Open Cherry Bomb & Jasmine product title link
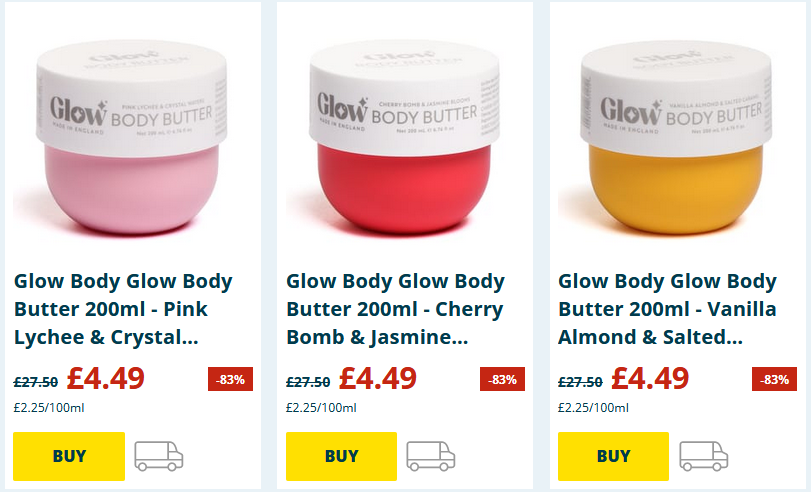 [x=395, y=309]
